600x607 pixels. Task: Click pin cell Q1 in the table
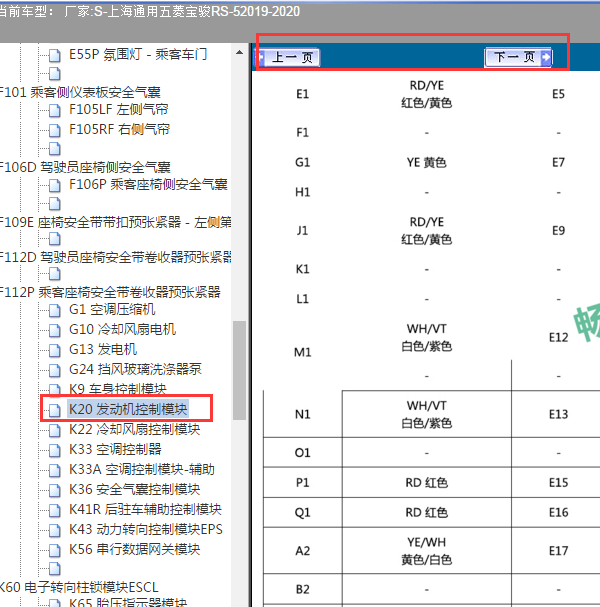pyautogui.click(x=302, y=513)
